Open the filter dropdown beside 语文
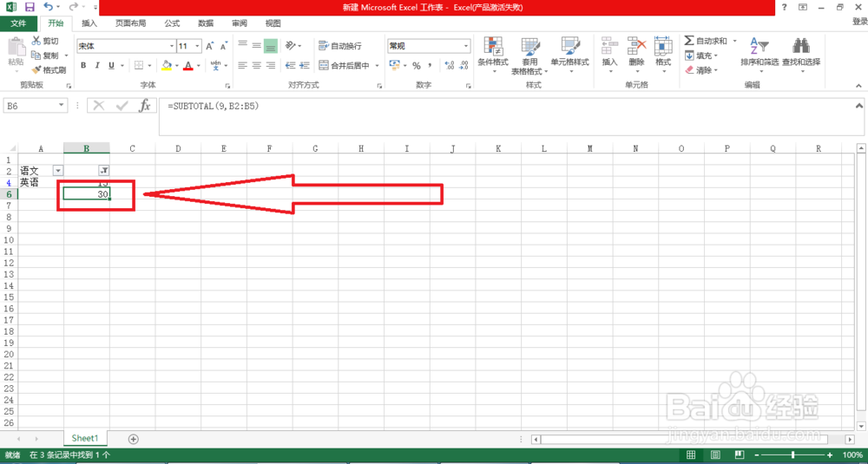 pos(58,171)
